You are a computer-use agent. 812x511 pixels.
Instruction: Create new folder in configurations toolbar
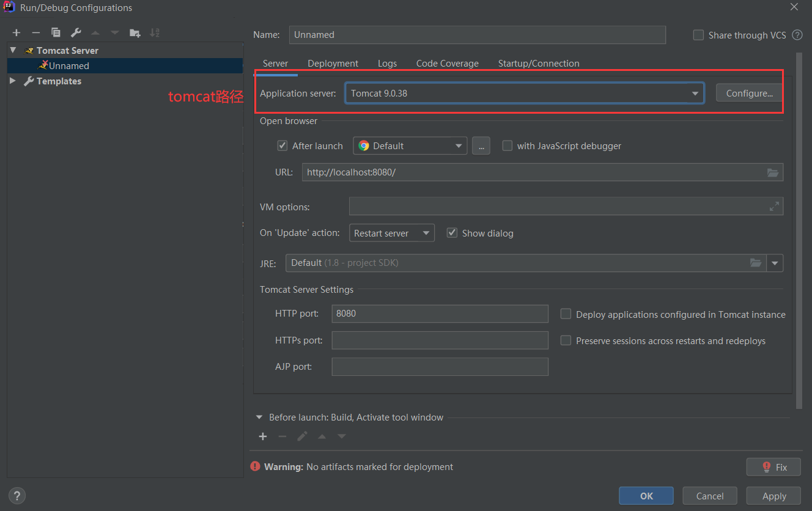click(x=135, y=32)
